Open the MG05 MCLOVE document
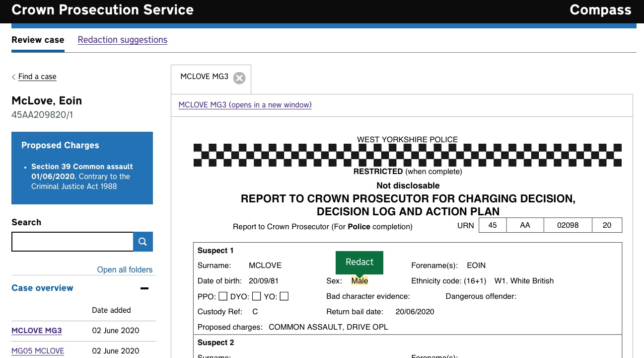This screenshot has width=644, height=358. (38, 351)
